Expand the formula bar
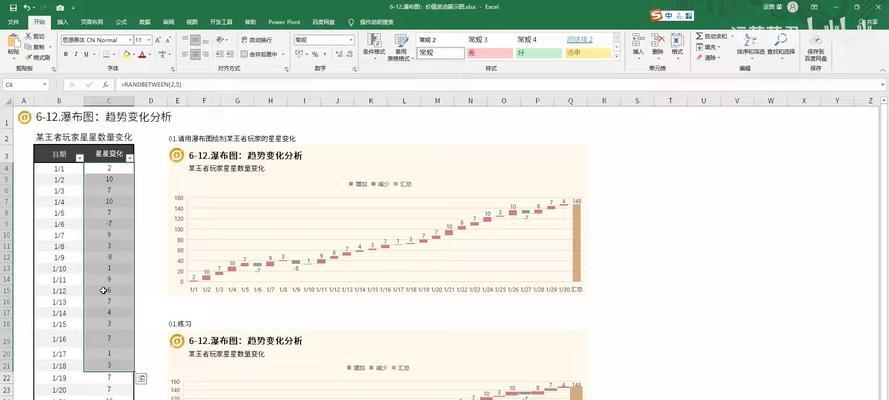Viewport: 889px width, 400px height. point(883,84)
